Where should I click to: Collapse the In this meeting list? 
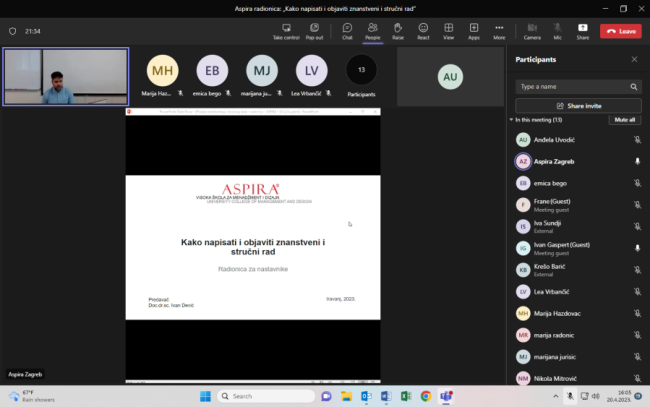[511, 120]
